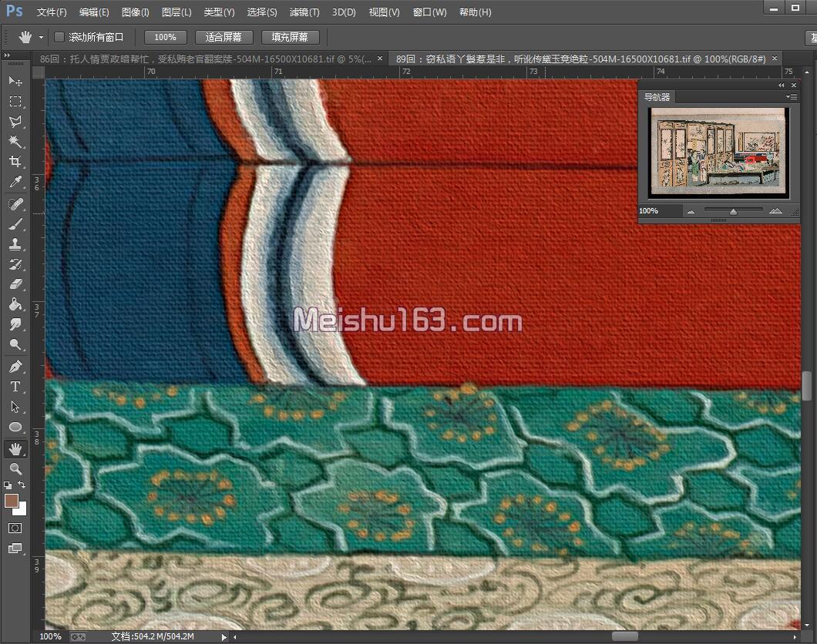Screen dimensions: 817x644
Task: Collapse the Navigator panel to icons
Action: click(781, 85)
